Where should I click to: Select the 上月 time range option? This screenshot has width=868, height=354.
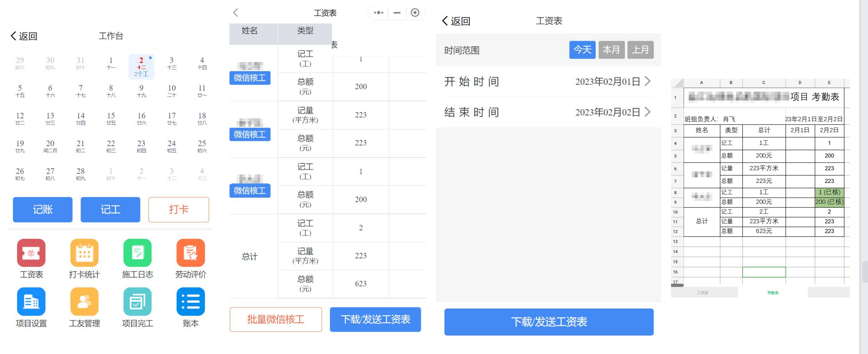(641, 50)
